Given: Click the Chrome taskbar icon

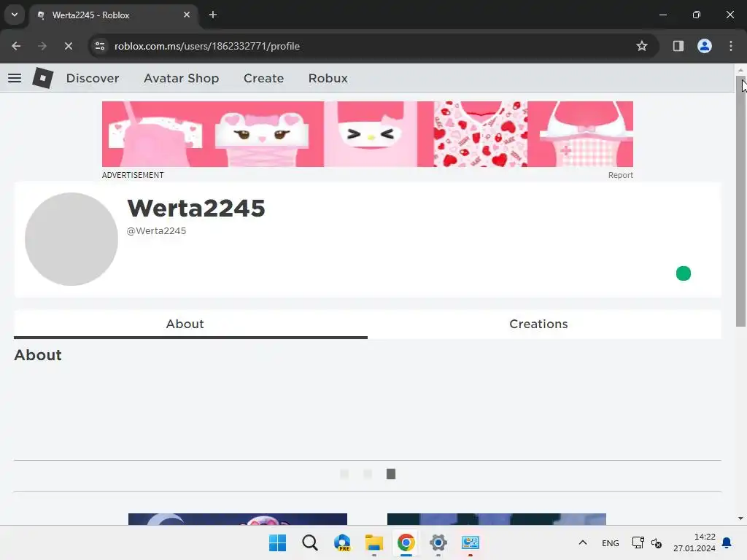Looking at the screenshot, I should tap(406, 542).
